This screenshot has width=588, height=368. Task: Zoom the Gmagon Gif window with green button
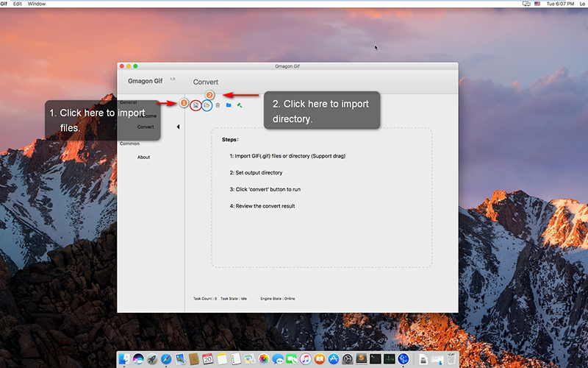135,66
